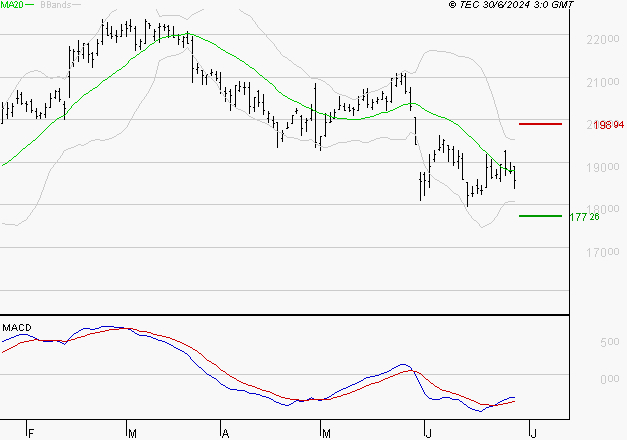The width and height of the screenshot is (627, 440).
Task: Click the 210.00 price axis label
Action: pos(603,82)
